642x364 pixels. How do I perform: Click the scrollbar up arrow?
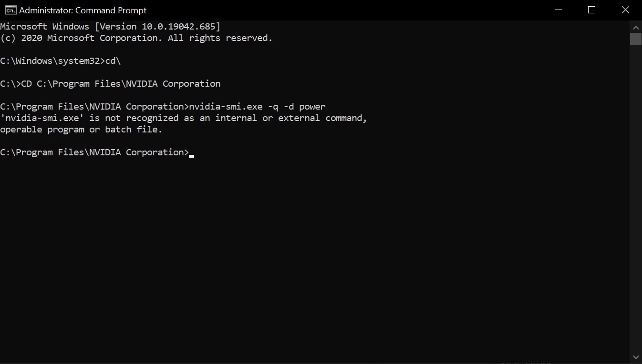tap(636, 26)
